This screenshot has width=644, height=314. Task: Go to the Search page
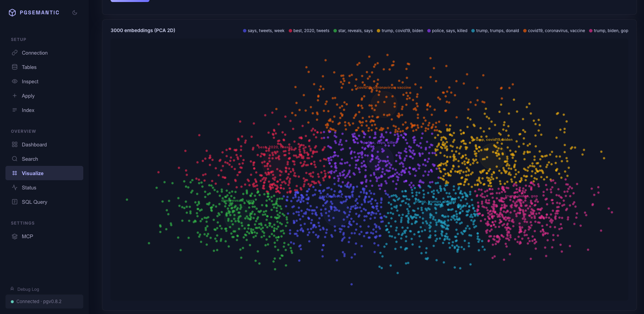(x=44, y=159)
